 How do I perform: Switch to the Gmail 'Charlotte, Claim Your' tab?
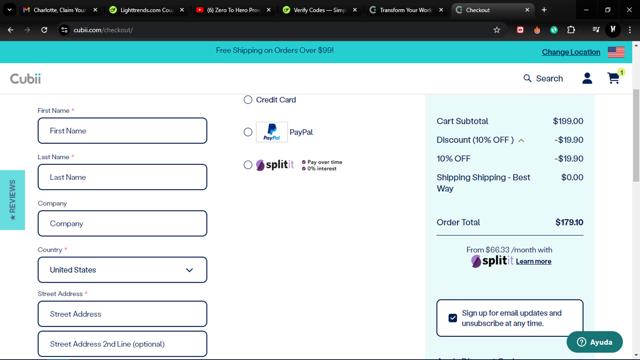tap(60, 10)
